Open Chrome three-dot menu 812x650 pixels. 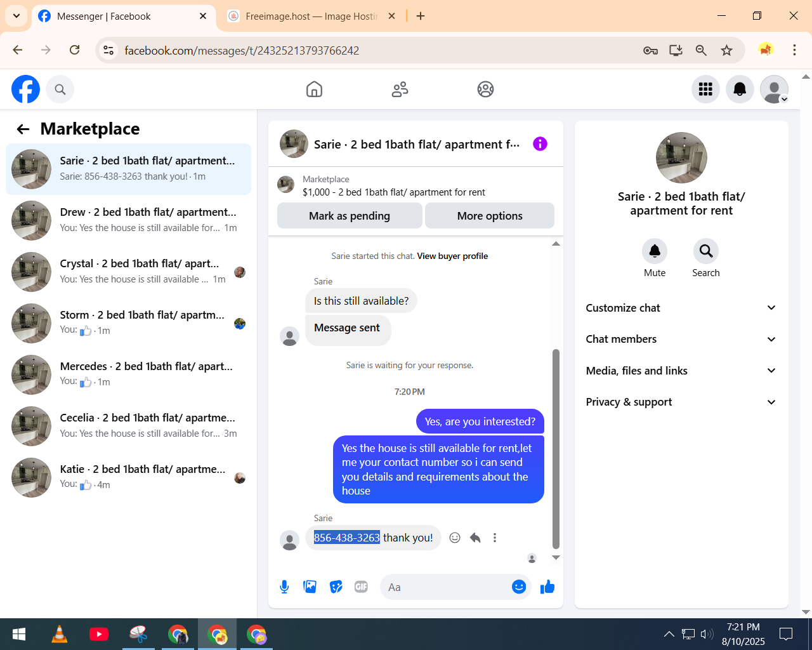[794, 50]
